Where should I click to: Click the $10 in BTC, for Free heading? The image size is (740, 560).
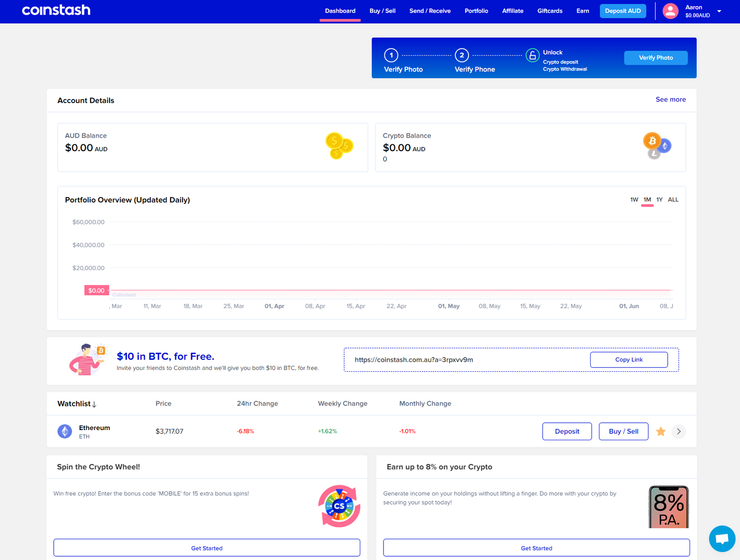click(166, 357)
